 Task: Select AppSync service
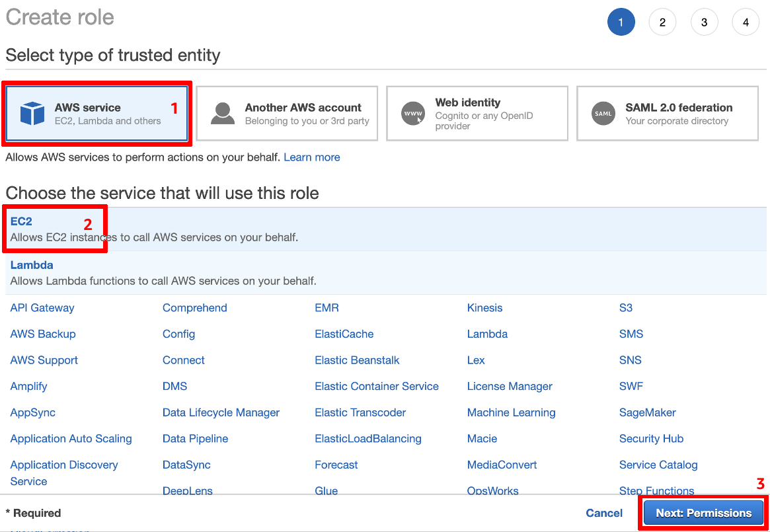(33, 412)
